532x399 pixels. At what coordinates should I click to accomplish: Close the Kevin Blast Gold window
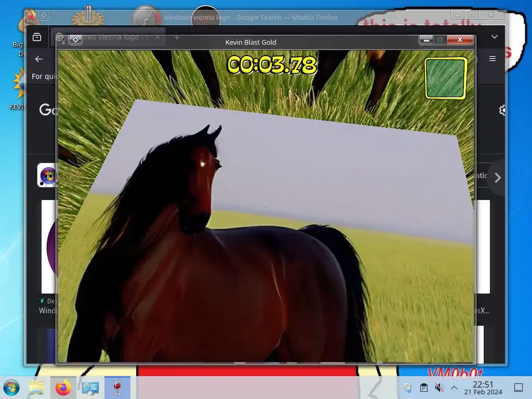point(460,39)
